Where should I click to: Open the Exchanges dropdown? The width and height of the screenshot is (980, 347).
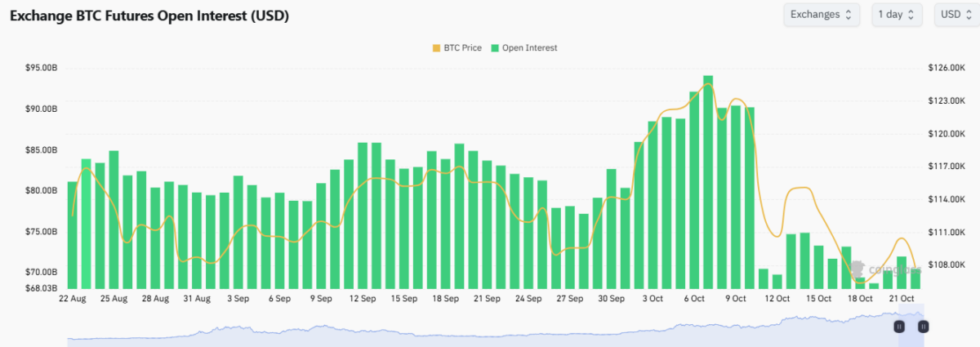821,15
